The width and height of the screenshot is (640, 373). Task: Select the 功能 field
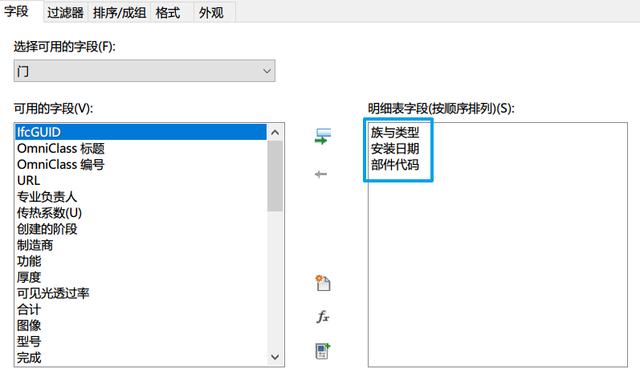click(141, 261)
